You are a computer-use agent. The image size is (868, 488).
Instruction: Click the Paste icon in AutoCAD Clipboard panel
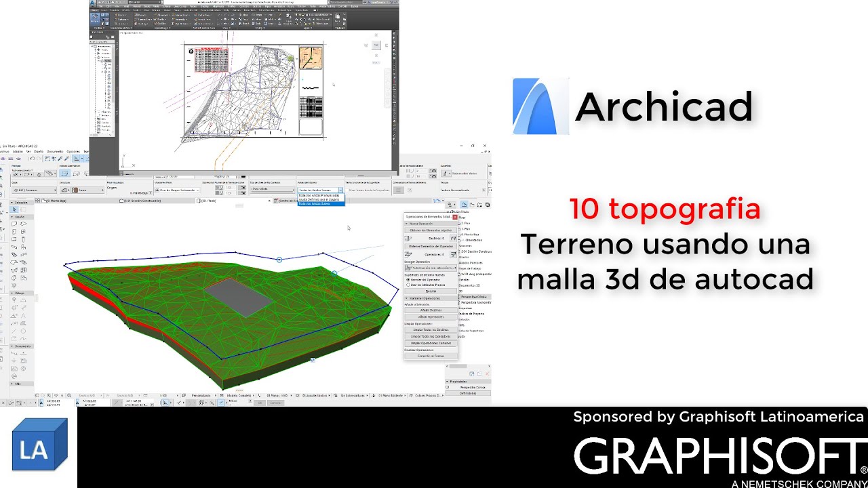coord(336,17)
